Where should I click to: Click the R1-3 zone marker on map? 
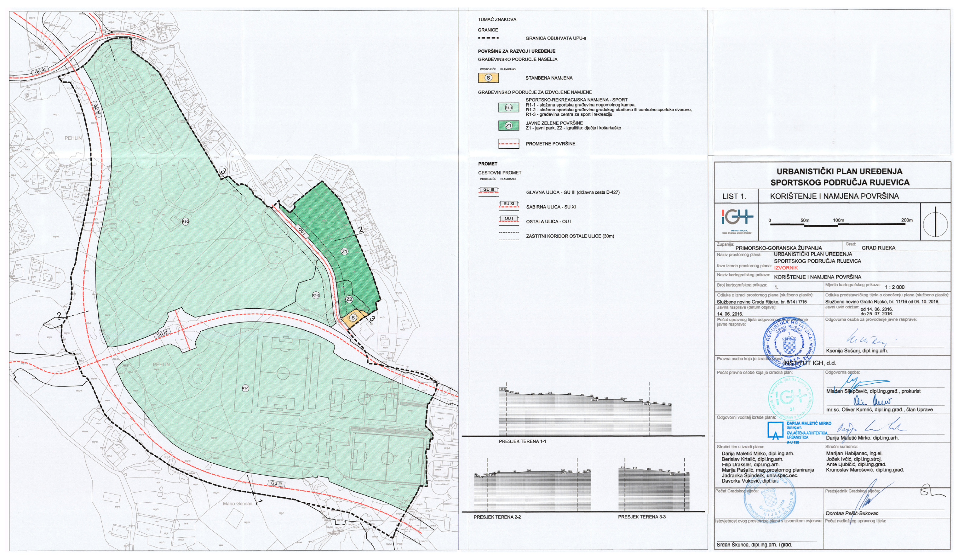coord(315,295)
